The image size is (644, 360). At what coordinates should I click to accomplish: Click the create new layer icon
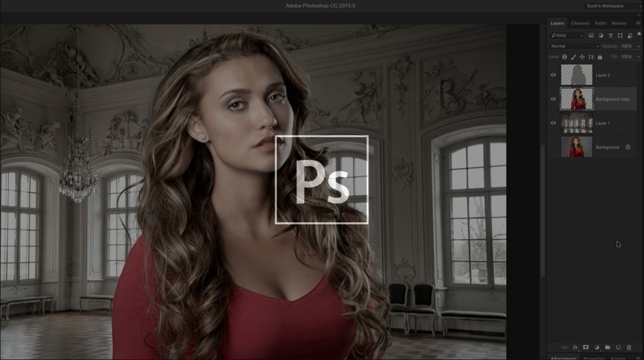(618, 347)
